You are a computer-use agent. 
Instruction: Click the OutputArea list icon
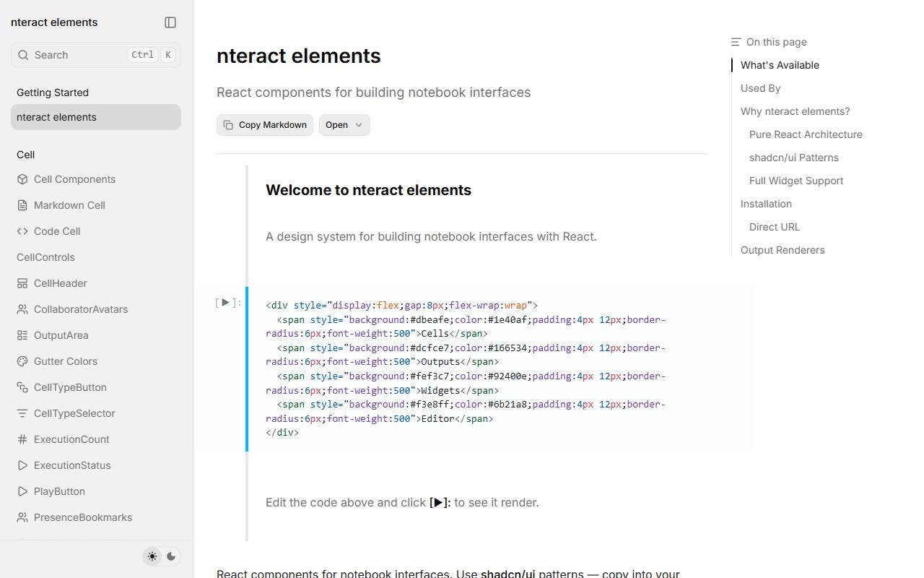coord(22,335)
